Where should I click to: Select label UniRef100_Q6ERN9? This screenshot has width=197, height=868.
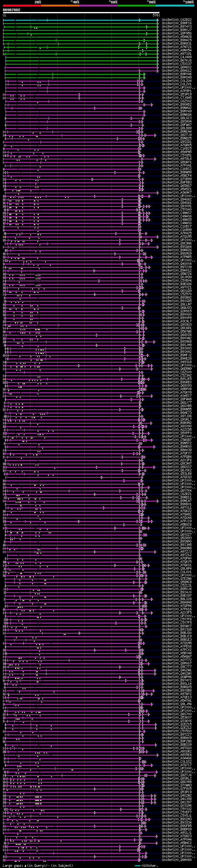(177, 369)
